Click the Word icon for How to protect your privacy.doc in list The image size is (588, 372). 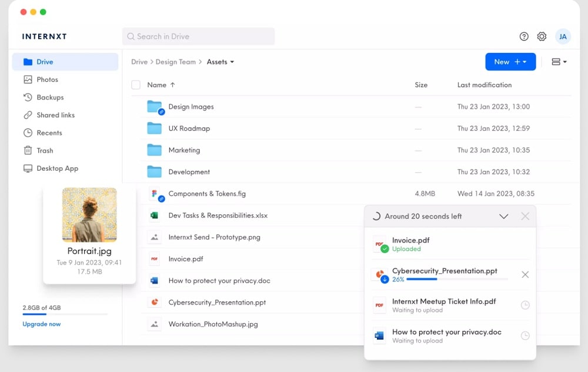pos(154,281)
